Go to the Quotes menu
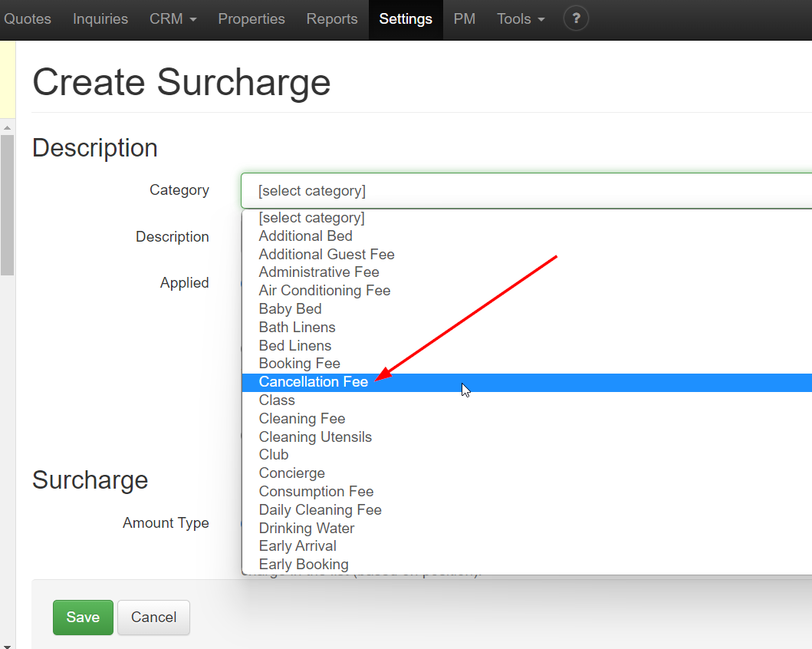The height and width of the screenshot is (649, 812). pos(28,18)
